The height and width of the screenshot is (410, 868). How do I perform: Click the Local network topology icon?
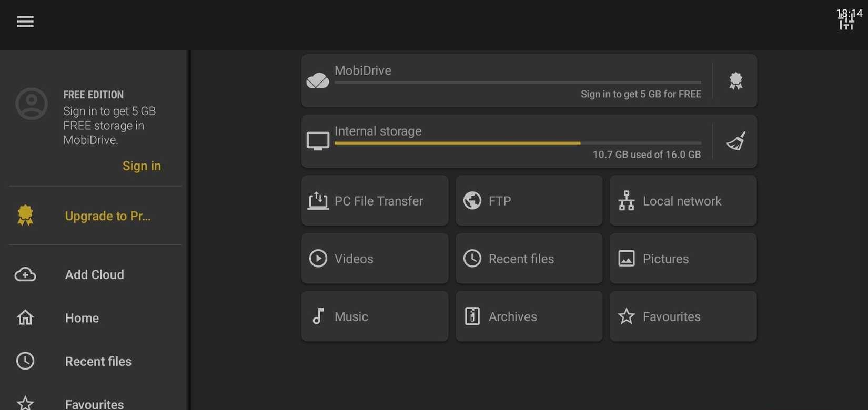coord(627,201)
